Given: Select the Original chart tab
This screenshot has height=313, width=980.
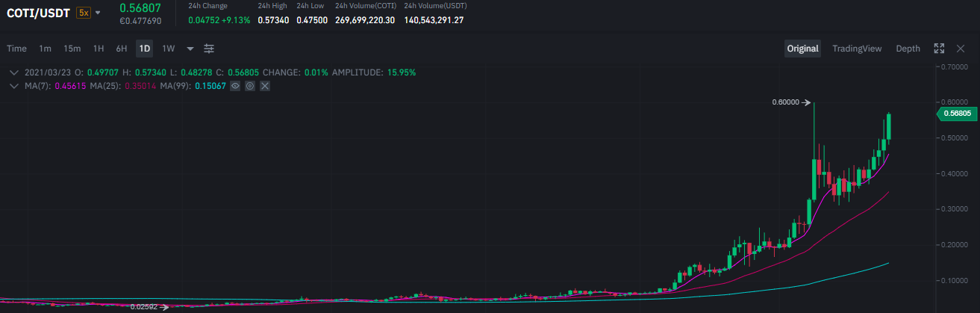Looking at the screenshot, I should pos(802,49).
